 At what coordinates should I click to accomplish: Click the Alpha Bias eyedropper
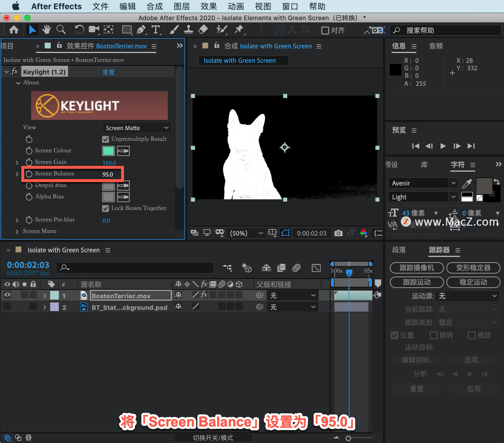coord(123,197)
